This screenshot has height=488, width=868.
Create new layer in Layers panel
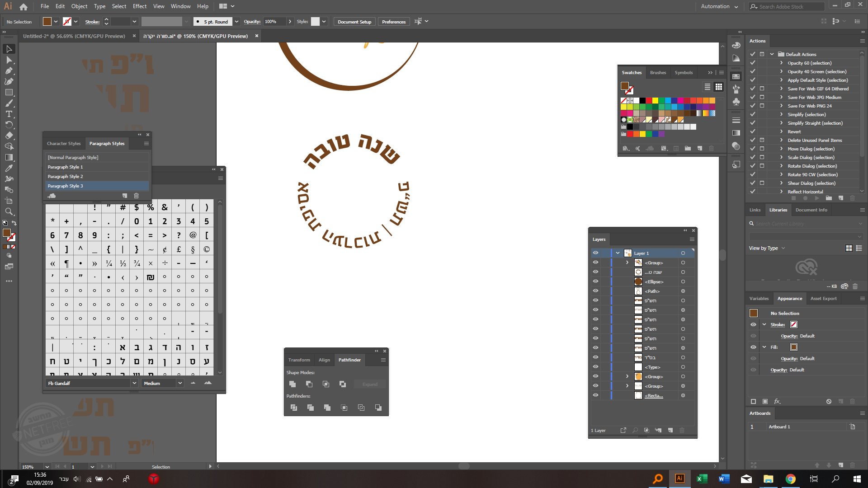670,430
